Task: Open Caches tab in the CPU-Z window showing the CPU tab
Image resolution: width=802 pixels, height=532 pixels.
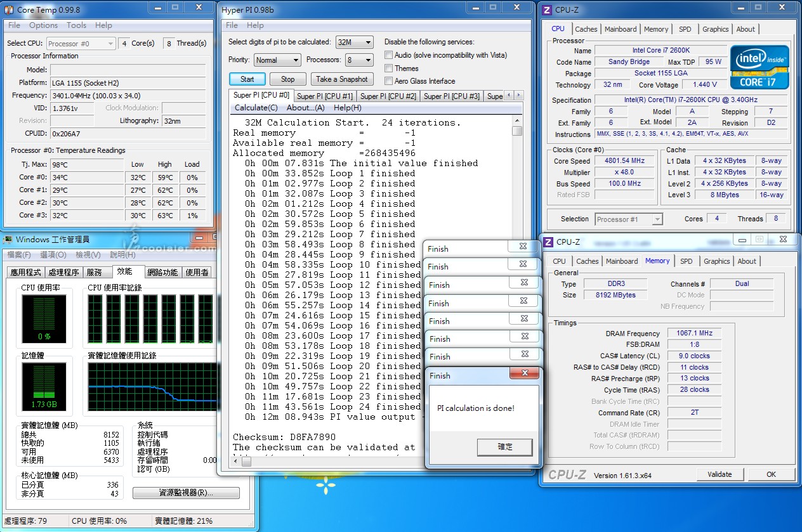Action: 586,29
